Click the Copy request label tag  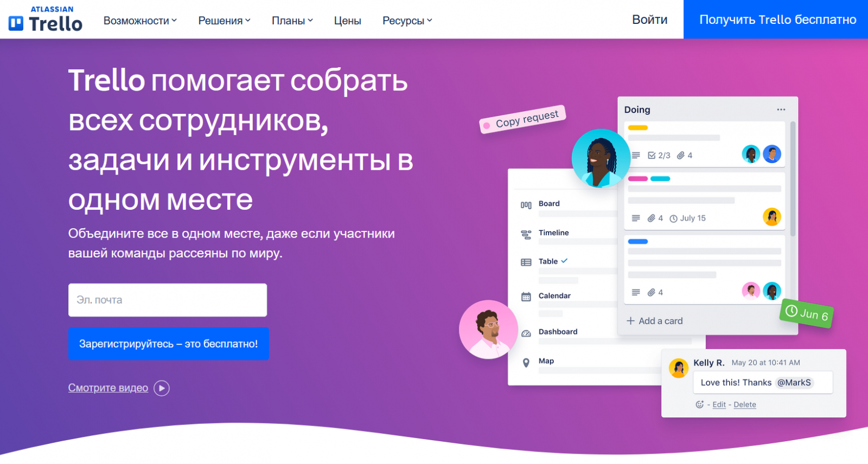point(523,119)
